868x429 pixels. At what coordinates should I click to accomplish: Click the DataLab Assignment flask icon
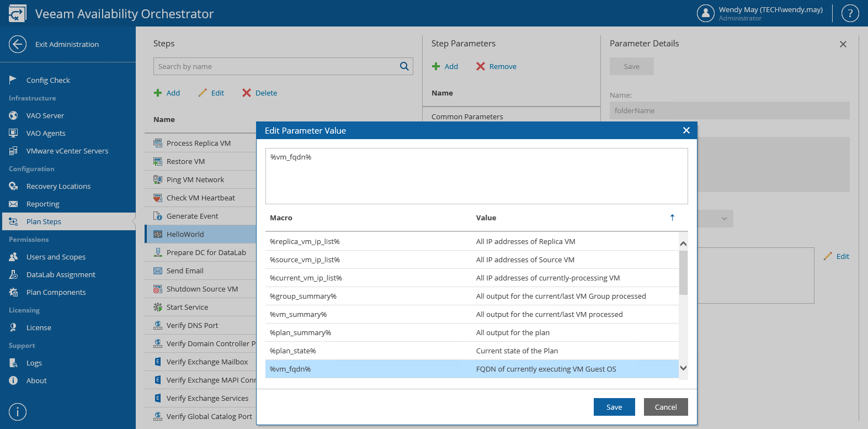click(x=13, y=274)
